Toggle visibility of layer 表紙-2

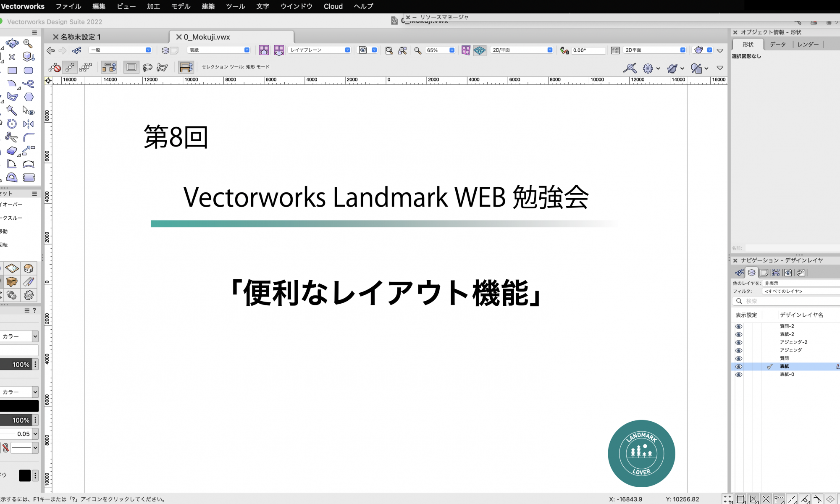pyautogui.click(x=739, y=334)
